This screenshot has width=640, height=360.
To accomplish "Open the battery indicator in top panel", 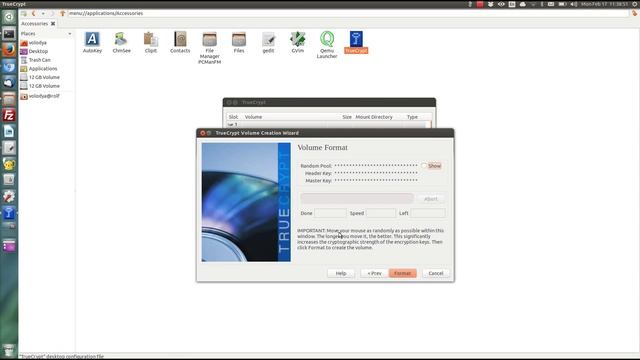I will (562, 4).
